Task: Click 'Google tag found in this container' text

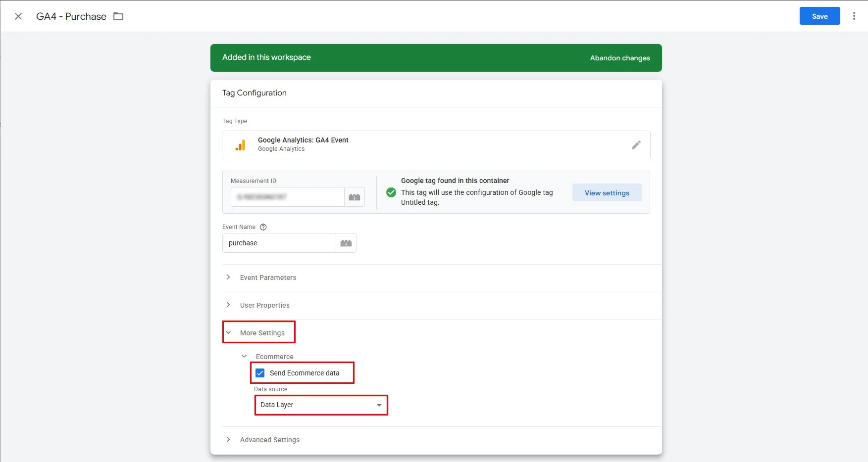Action: 455,181
